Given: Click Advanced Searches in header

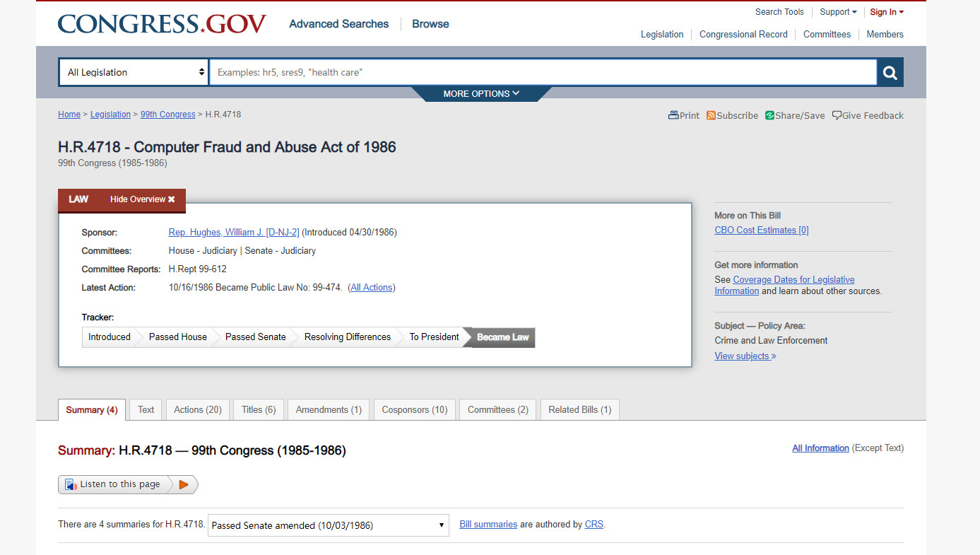Looking at the screenshot, I should [339, 24].
